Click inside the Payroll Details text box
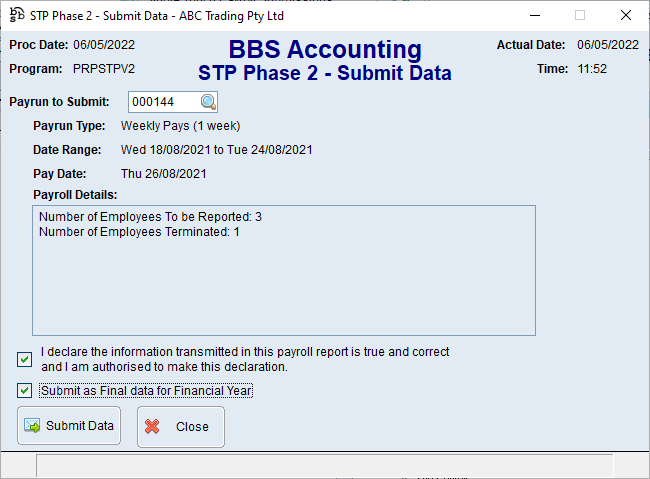650x479 pixels. pos(283,290)
